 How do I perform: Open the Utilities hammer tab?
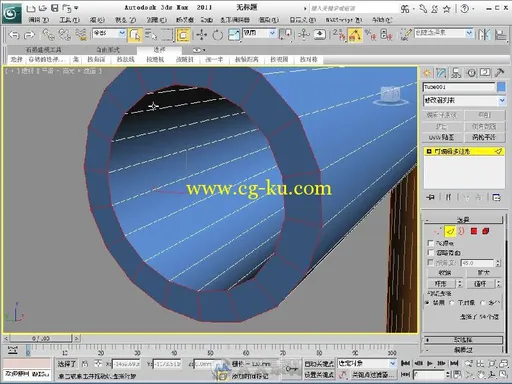tap(500, 73)
